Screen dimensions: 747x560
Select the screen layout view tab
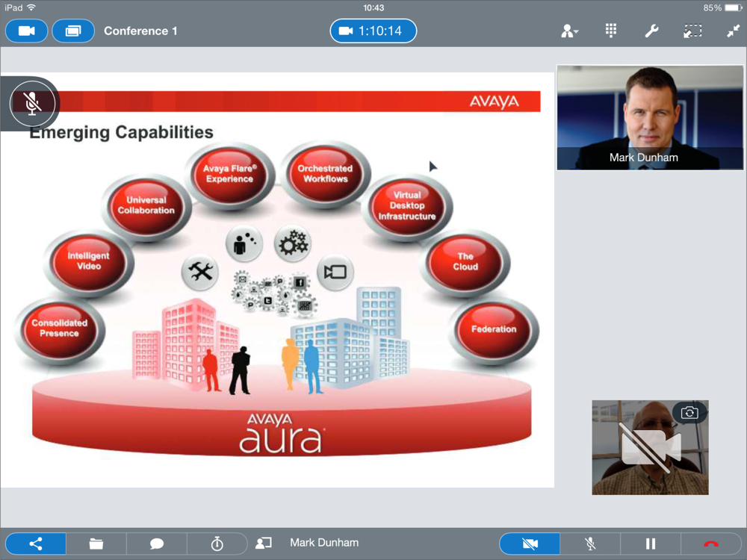coord(73,31)
